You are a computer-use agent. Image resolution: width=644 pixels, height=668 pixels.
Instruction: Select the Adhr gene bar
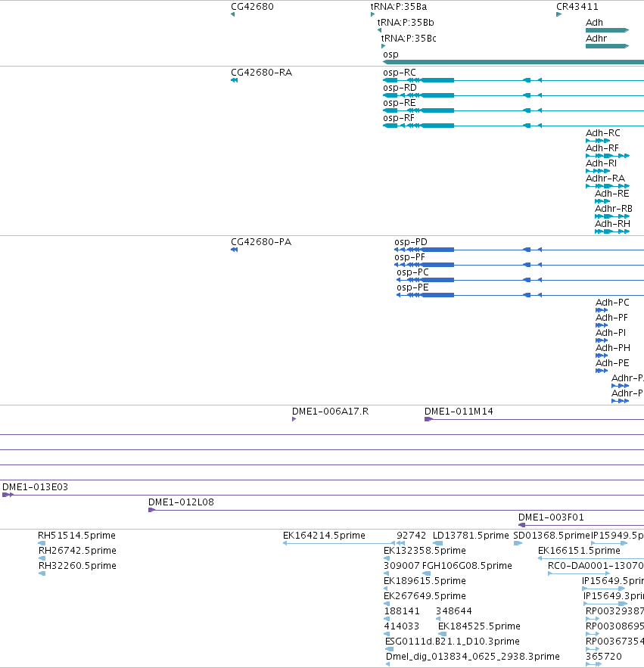tap(608, 46)
